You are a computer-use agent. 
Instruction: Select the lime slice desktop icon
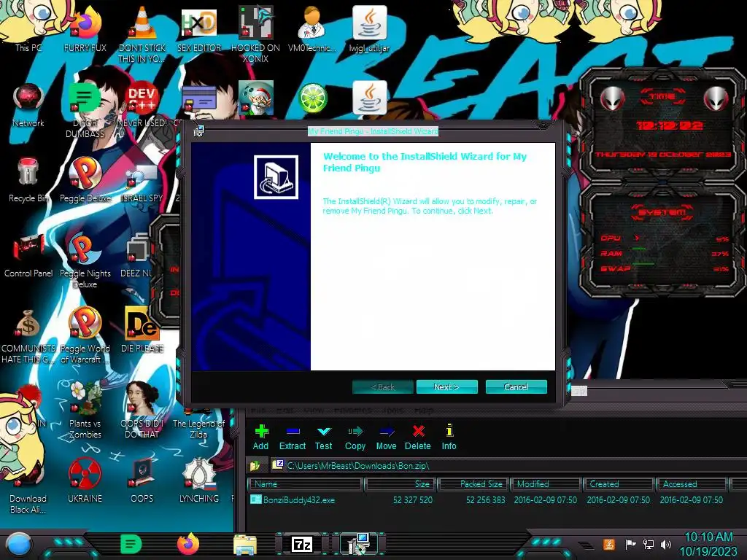click(x=312, y=98)
